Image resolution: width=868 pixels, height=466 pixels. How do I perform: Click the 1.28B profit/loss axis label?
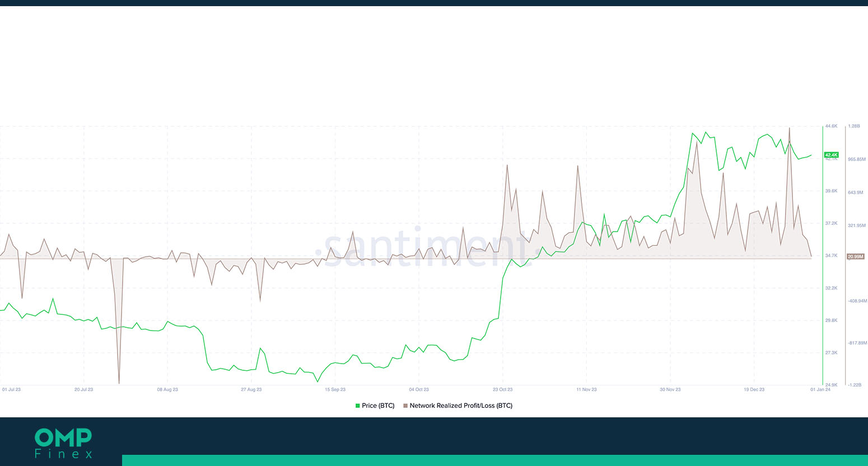[854, 126]
